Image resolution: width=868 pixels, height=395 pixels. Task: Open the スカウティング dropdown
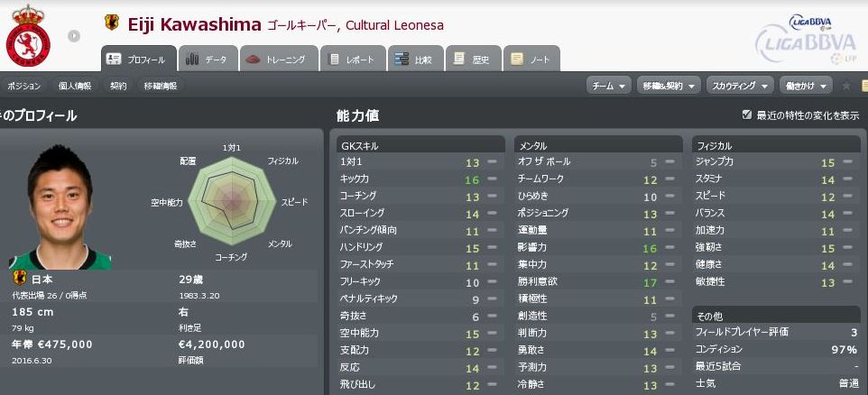click(739, 87)
